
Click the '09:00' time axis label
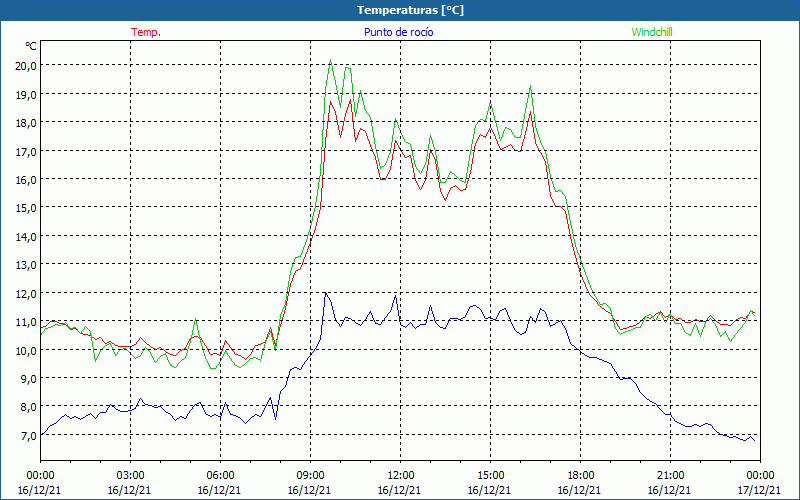pyautogui.click(x=310, y=476)
